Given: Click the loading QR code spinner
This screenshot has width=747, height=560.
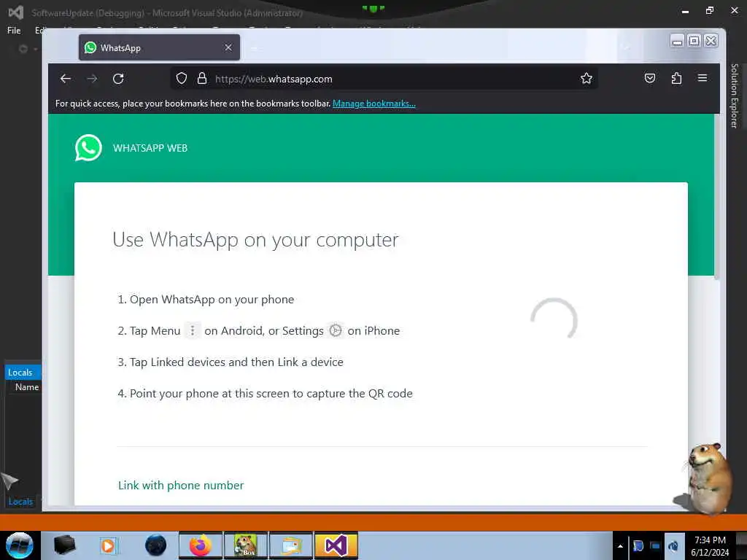Looking at the screenshot, I should point(554,320).
